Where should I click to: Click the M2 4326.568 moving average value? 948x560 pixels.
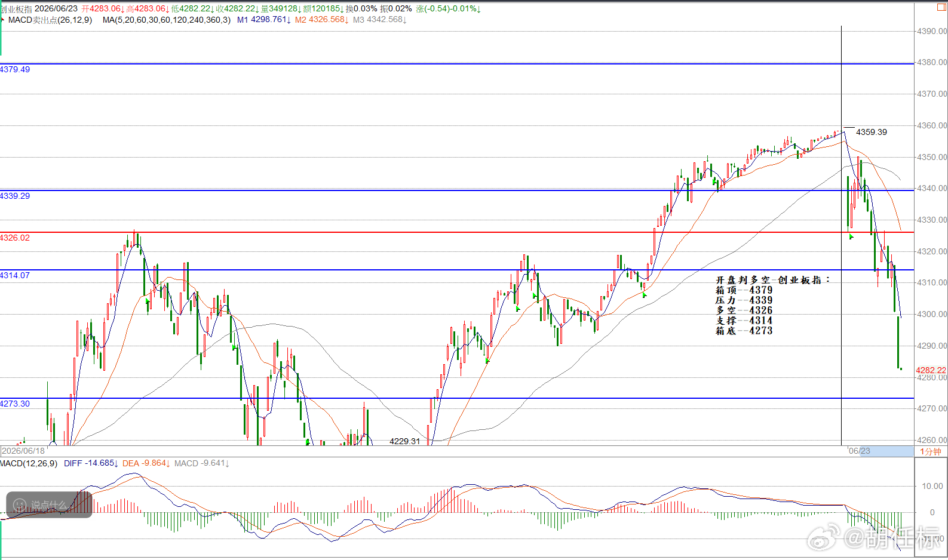[322, 20]
